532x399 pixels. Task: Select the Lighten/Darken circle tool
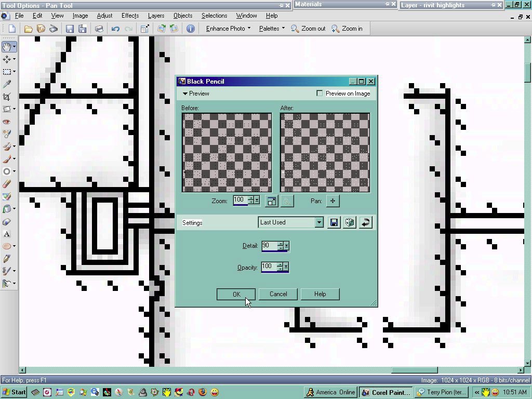6,171
